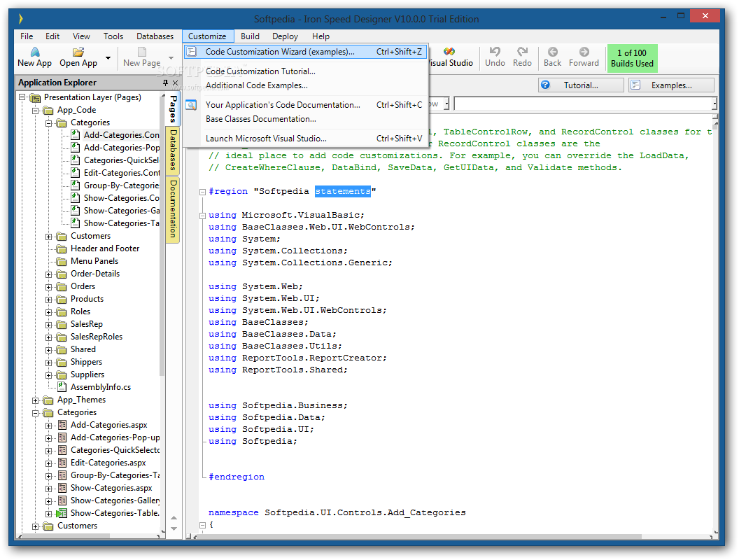The image size is (739, 560).
Task: Collapse the Categories node under App_Code
Action: [x=48, y=123]
